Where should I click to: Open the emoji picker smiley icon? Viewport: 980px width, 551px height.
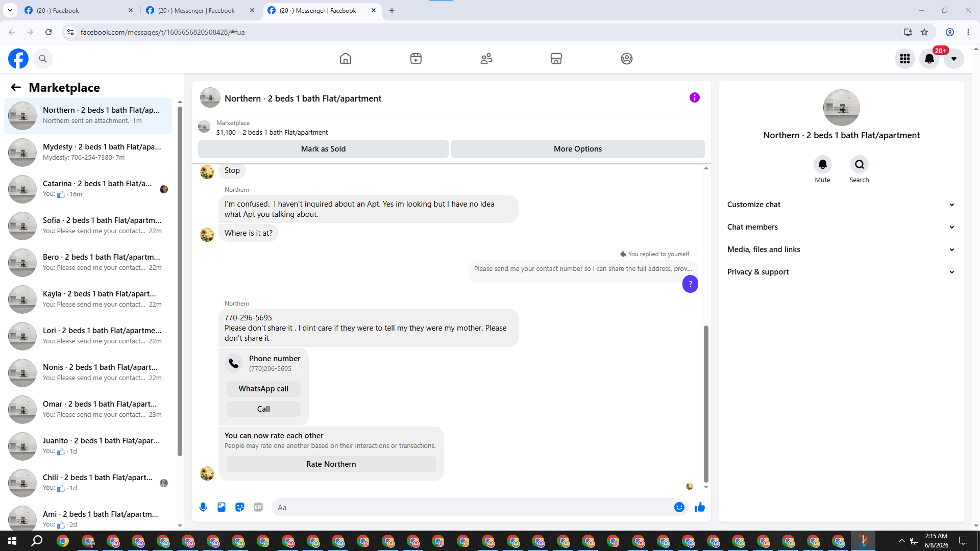tap(679, 507)
